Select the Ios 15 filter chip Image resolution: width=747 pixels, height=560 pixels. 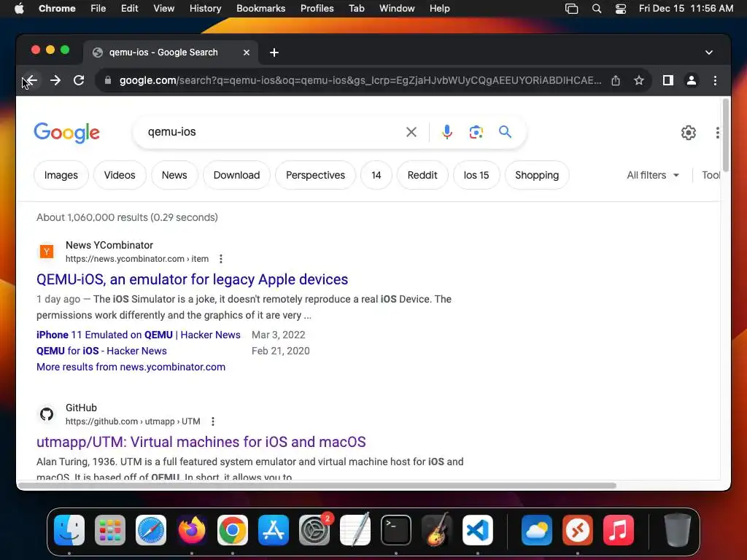pyautogui.click(x=476, y=175)
